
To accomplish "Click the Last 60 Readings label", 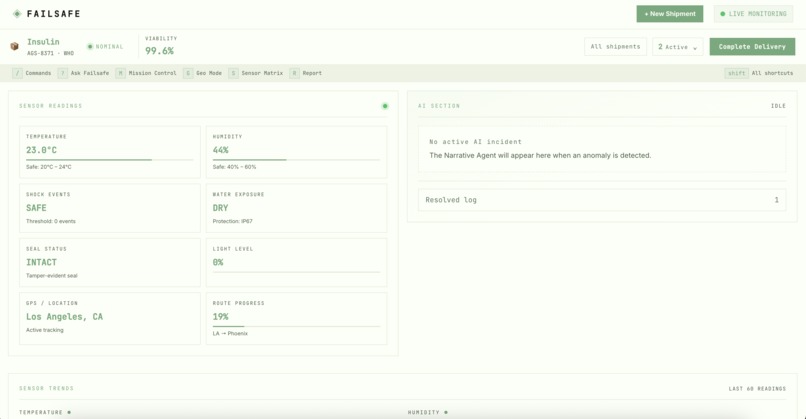I will coord(757,389).
